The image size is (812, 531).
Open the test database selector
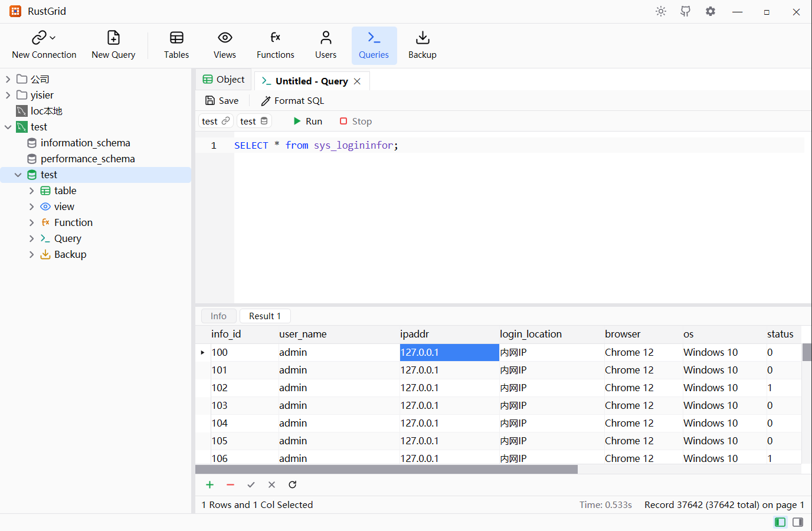254,121
